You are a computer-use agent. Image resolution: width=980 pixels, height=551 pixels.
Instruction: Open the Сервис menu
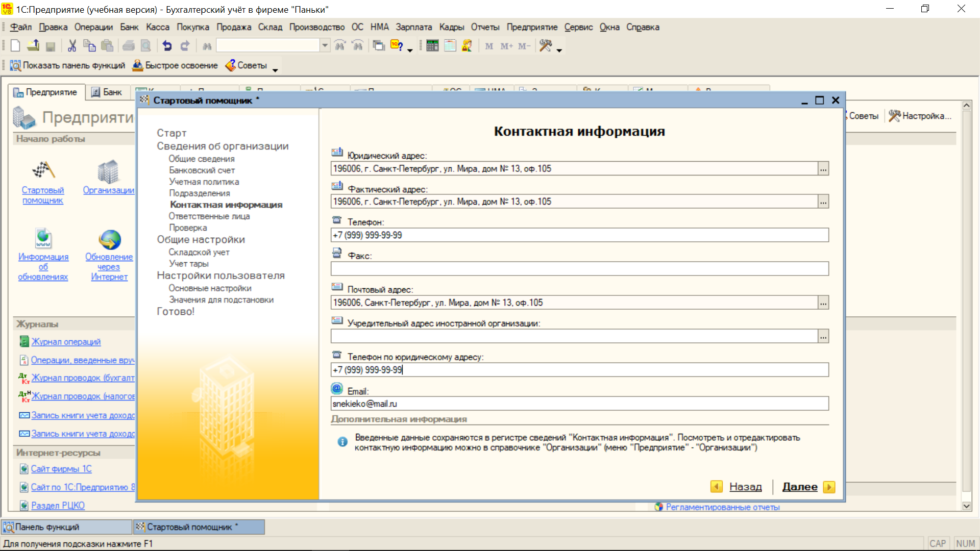578,27
